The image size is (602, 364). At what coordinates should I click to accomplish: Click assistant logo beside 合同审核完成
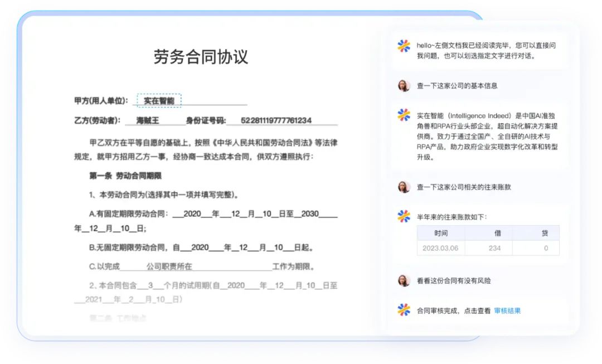point(404,310)
